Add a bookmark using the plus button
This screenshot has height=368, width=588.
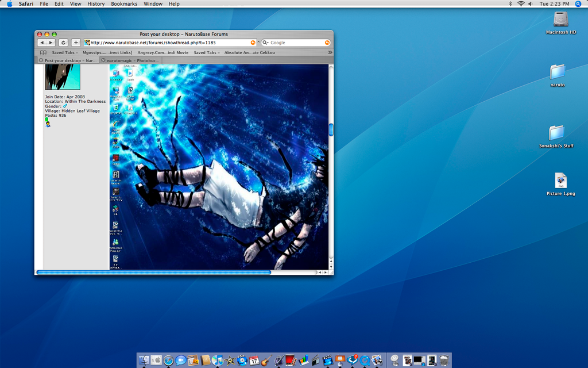(x=76, y=43)
